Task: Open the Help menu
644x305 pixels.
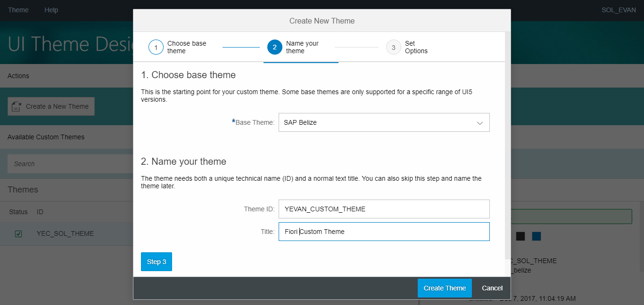Action: pyautogui.click(x=51, y=9)
